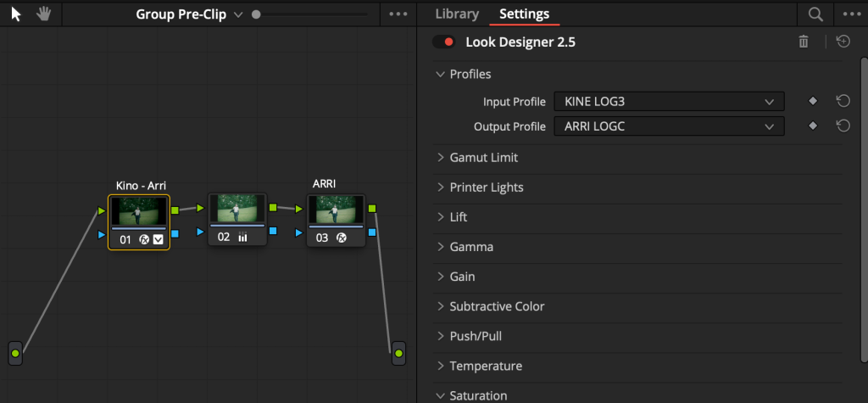Click the node graph zoom slider handle
This screenshot has height=403, width=868.
256,14
